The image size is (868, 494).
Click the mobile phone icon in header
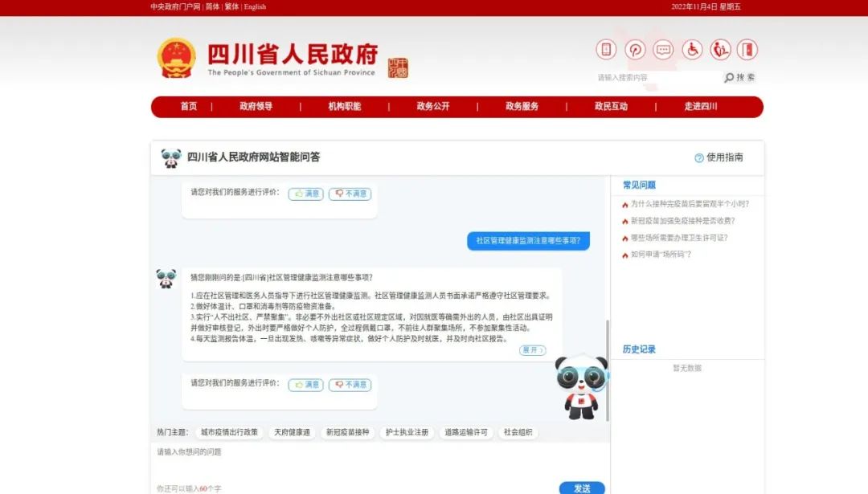(x=606, y=50)
